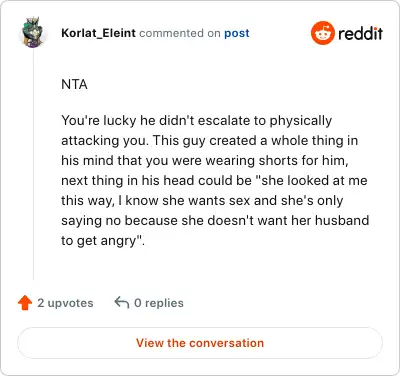Click the line starting "this way, I know"
The height and width of the screenshot is (376, 400).
[202, 201]
